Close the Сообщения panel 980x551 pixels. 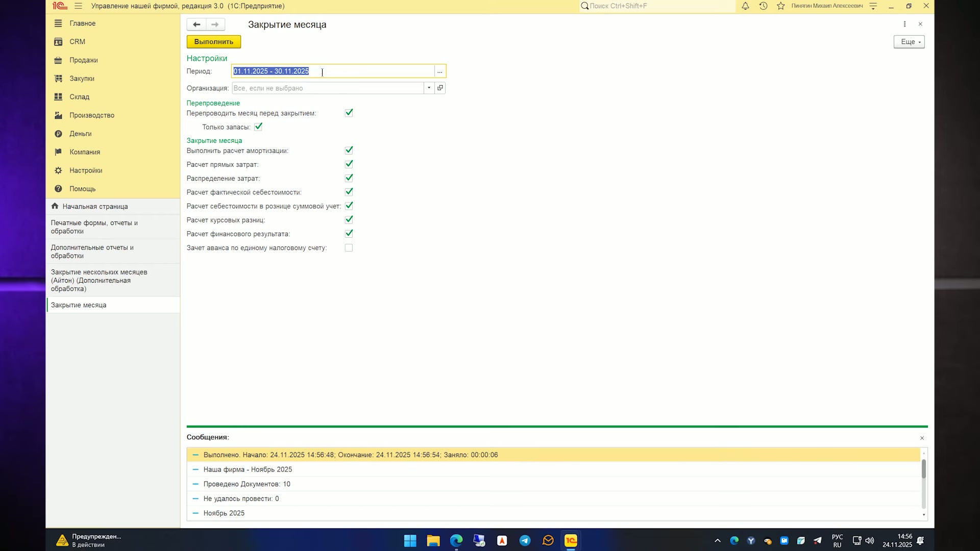click(922, 438)
